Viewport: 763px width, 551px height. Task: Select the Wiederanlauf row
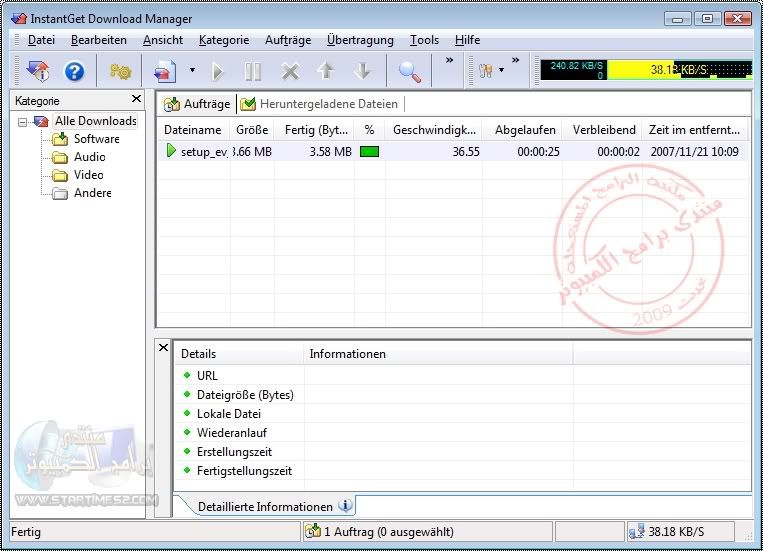pos(463,432)
